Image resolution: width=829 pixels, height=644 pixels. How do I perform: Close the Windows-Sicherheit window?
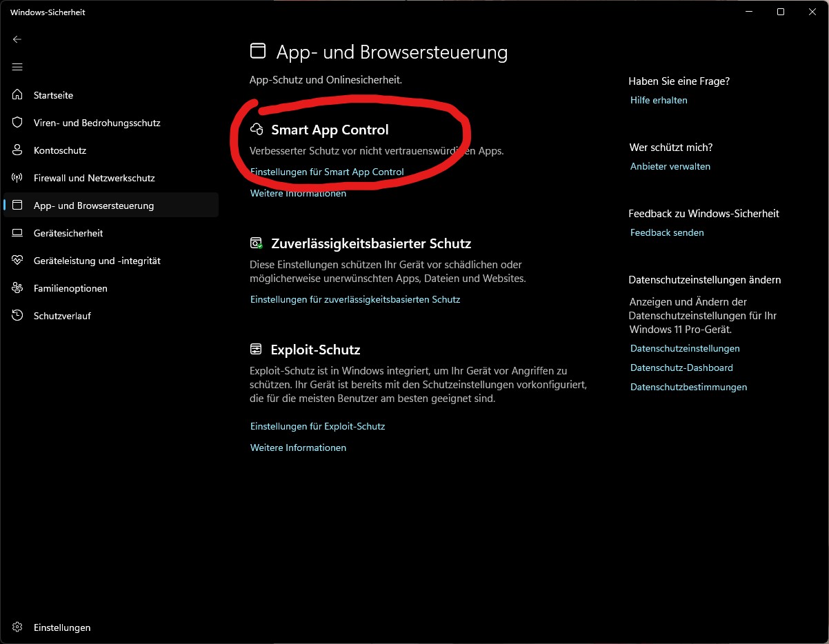coord(812,12)
